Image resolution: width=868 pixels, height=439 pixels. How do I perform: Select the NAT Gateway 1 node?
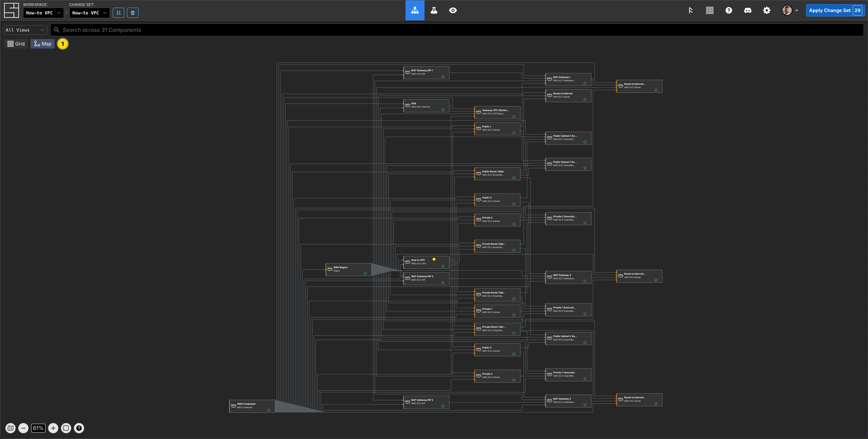[x=568, y=80]
